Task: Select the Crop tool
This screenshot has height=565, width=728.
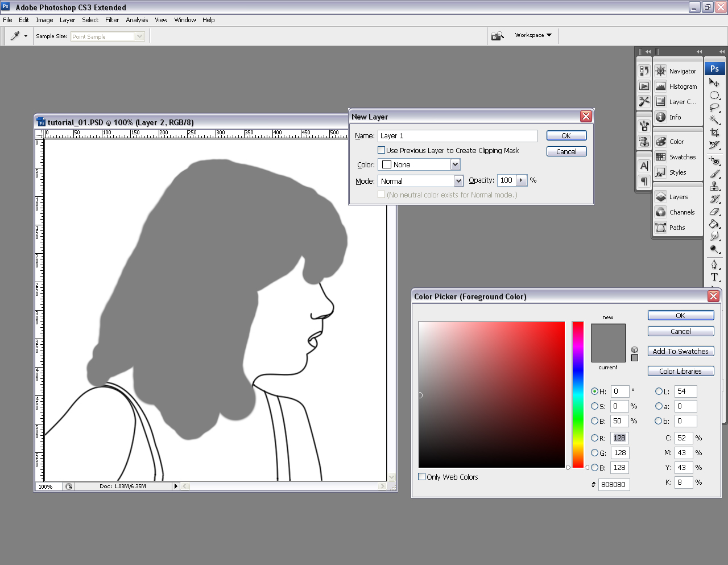Action: (x=714, y=133)
